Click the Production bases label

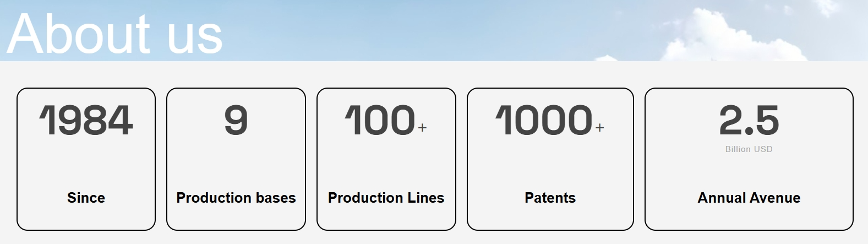click(236, 198)
